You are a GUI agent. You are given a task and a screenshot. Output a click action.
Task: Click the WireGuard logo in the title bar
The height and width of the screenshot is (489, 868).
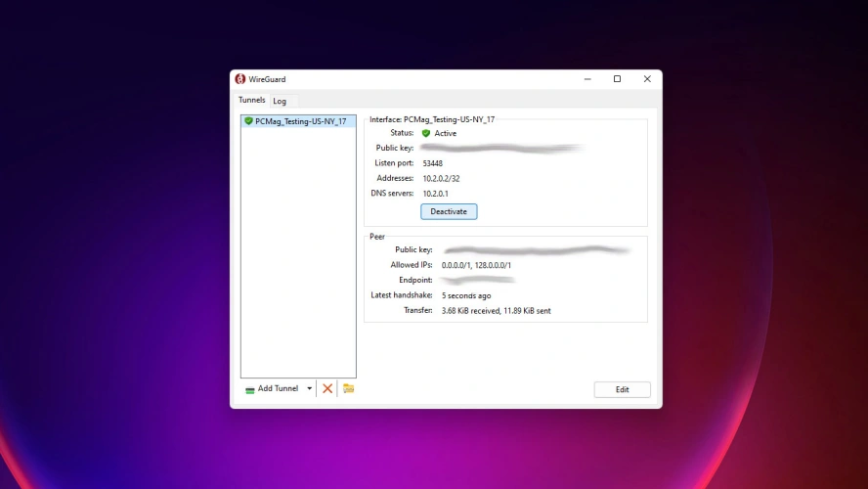[240, 79]
